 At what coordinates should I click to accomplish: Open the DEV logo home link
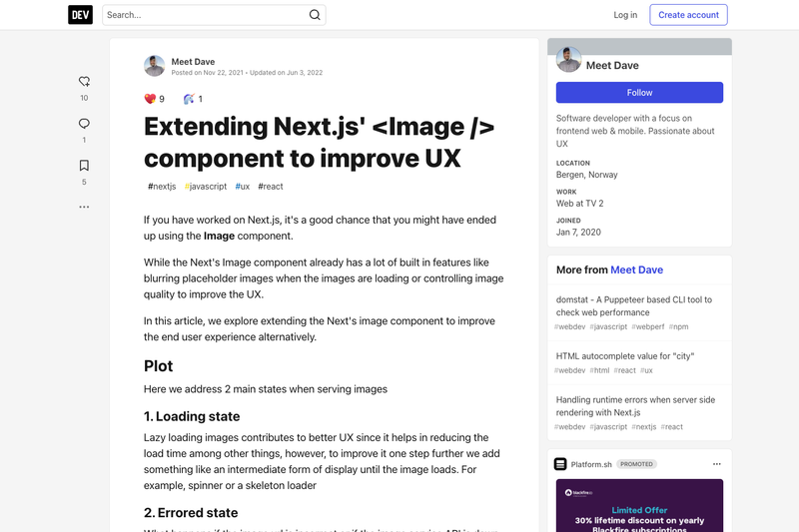[81, 15]
